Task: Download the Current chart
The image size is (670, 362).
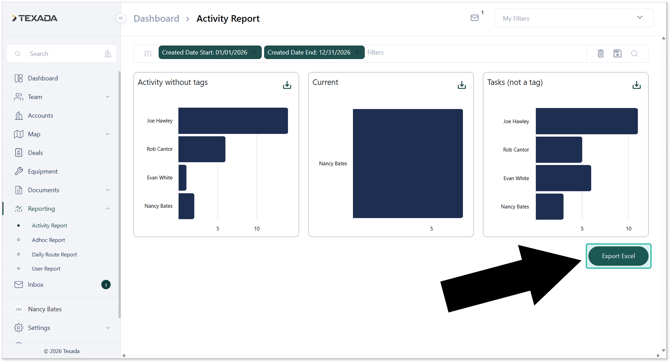Action: pos(462,85)
